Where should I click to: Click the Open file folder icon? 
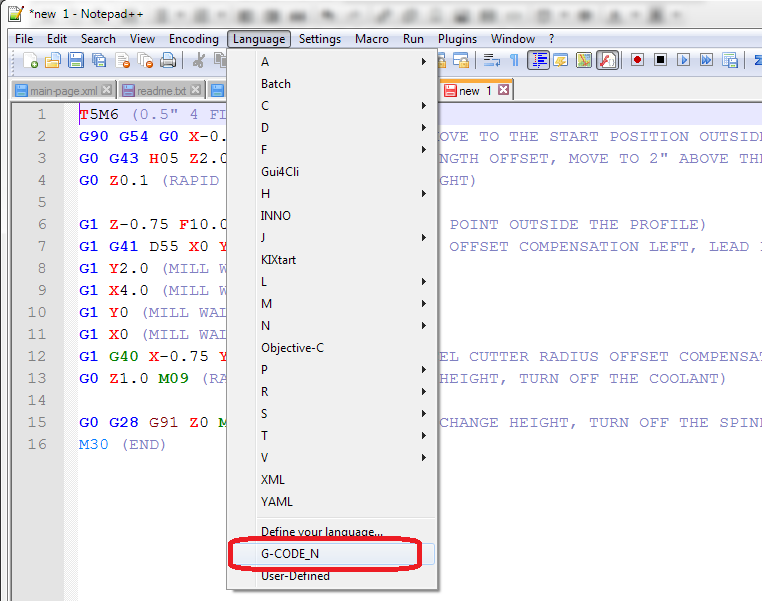pyautogui.click(x=53, y=61)
